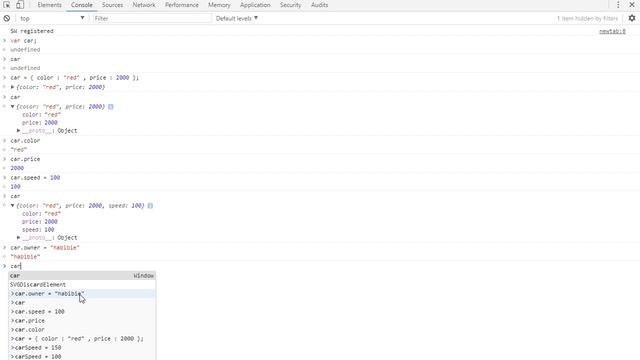Open the Audits tab
Viewport: 640px width, 360px height.
click(319, 5)
